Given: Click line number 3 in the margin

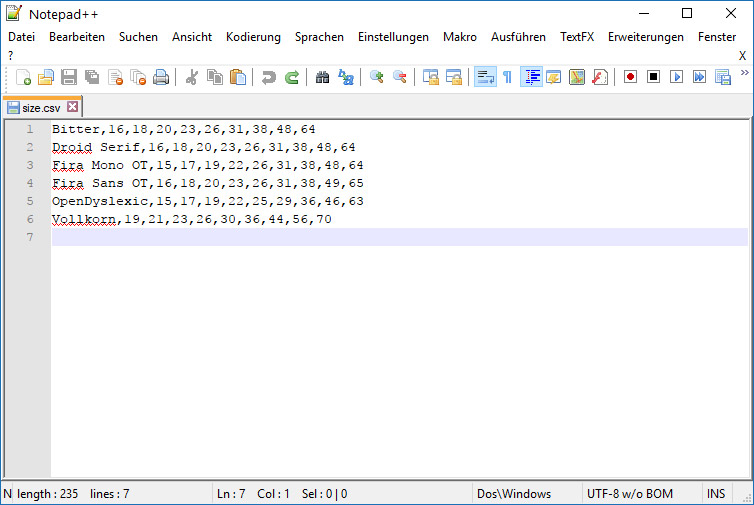Looking at the screenshot, I should click(30, 165).
